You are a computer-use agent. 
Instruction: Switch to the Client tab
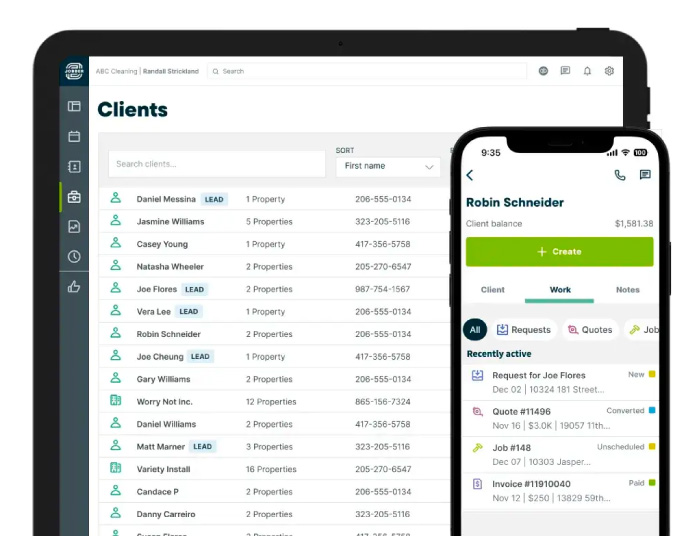[x=493, y=290]
